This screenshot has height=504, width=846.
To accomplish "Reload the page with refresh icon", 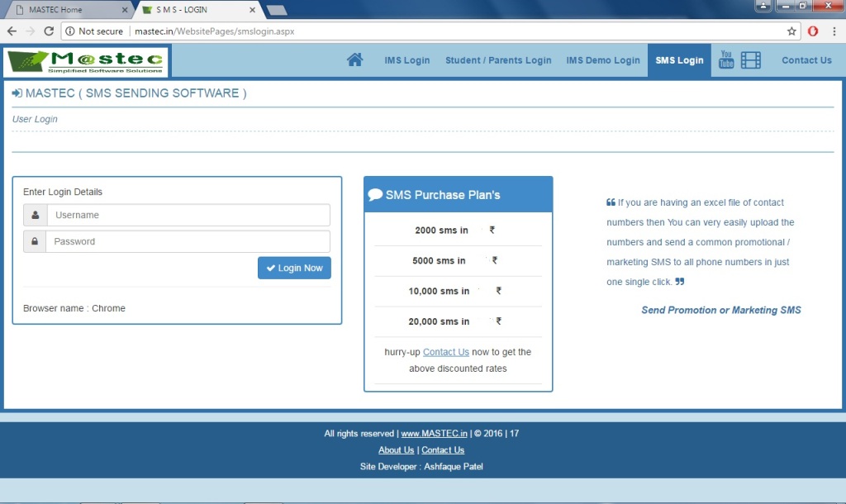I will click(49, 31).
